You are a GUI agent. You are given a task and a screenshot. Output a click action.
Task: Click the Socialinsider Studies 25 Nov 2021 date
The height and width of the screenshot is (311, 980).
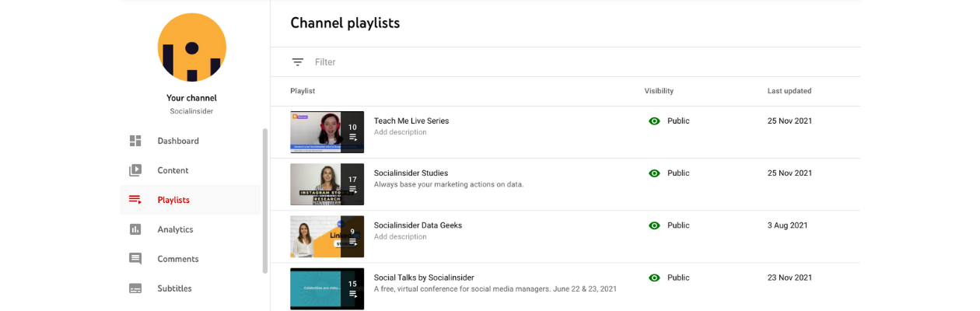click(x=789, y=173)
